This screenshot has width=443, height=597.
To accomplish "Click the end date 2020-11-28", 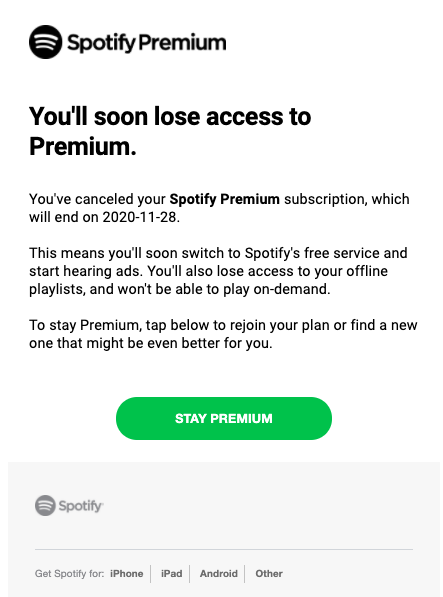I will tap(139, 217).
